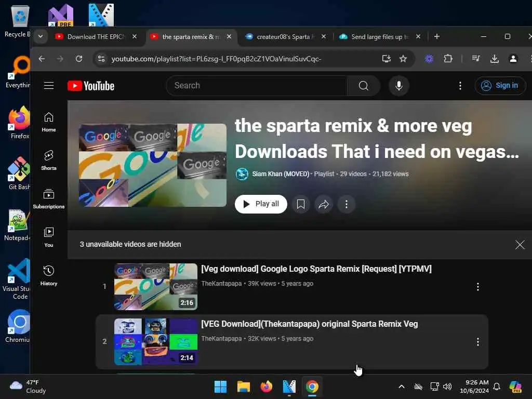Expand the tab search dropdown
Image resolution: width=532 pixels, height=399 pixels.
tap(41, 36)
